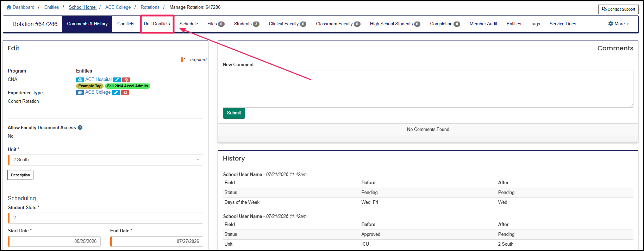
Task: Click the help icon beside Allow Faculty Document Access
Action: pyautogui.click(x=80, y=127)
